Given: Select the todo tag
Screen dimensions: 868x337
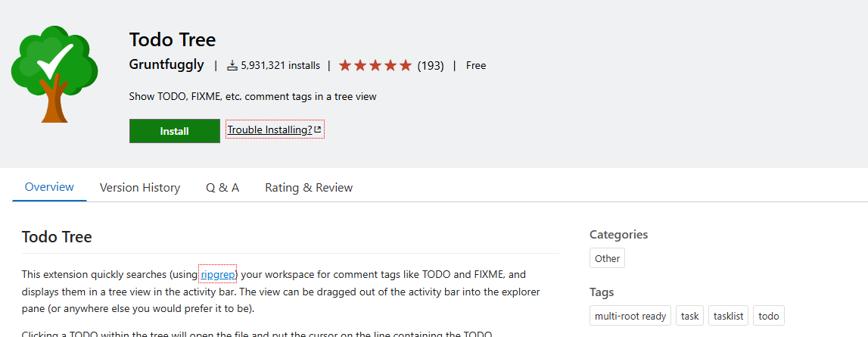Looking at the screenshot, I should 769,316.
